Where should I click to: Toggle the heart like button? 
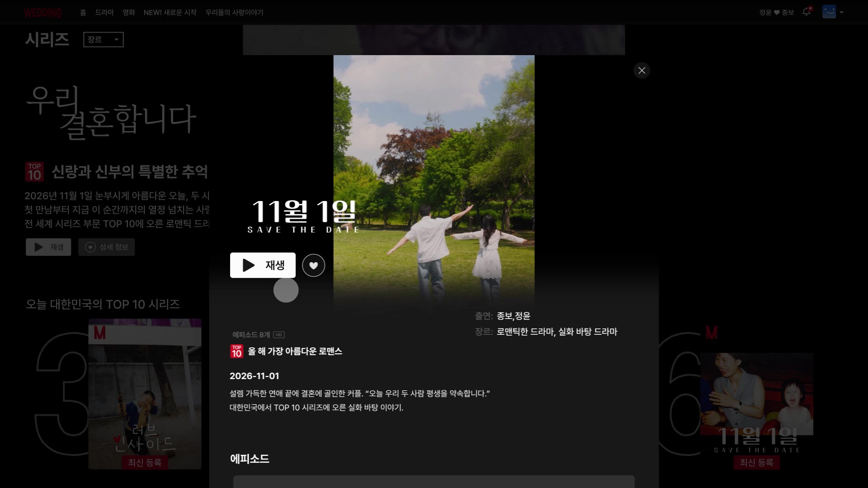pos(313,265)
